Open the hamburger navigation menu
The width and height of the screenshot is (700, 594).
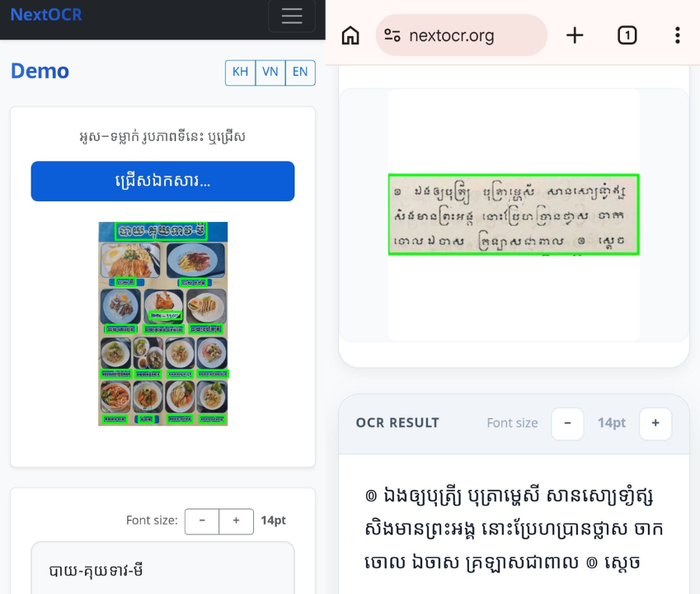click(x=292, y=16)
